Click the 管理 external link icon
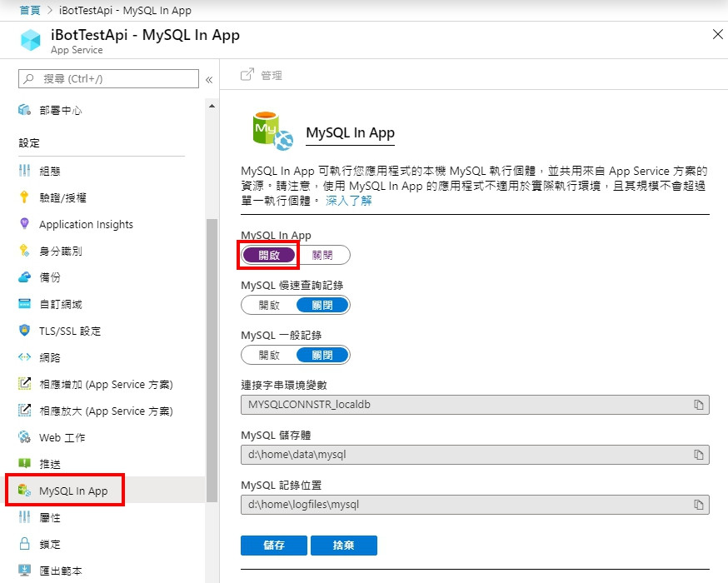Viewport: 728px width, 583px height. point(247,74)
